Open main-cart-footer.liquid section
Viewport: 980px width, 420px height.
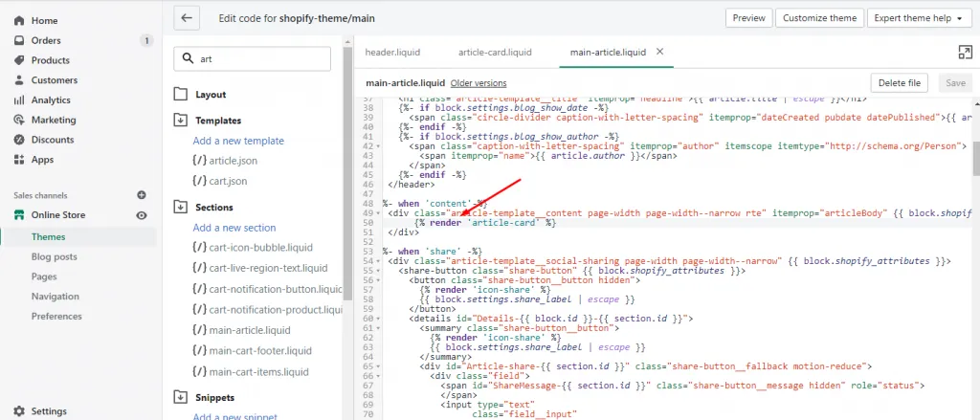(252, 350)
